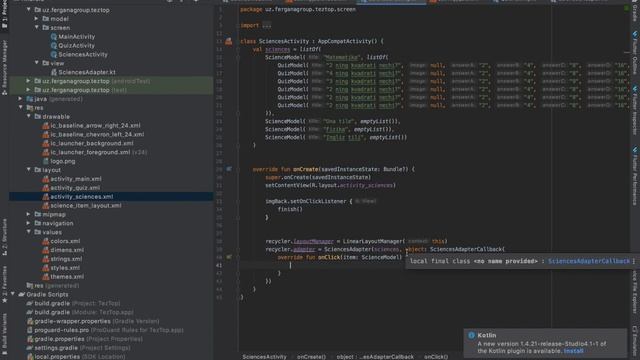The width and height of the screenshot is (640, 360).
Task: Collapse the Gradle Scripts node
Action: 13,294
